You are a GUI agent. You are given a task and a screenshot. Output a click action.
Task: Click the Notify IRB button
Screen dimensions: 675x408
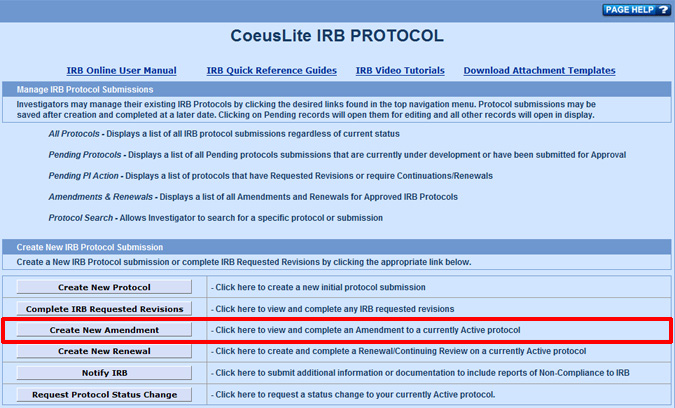coord(105,373)
